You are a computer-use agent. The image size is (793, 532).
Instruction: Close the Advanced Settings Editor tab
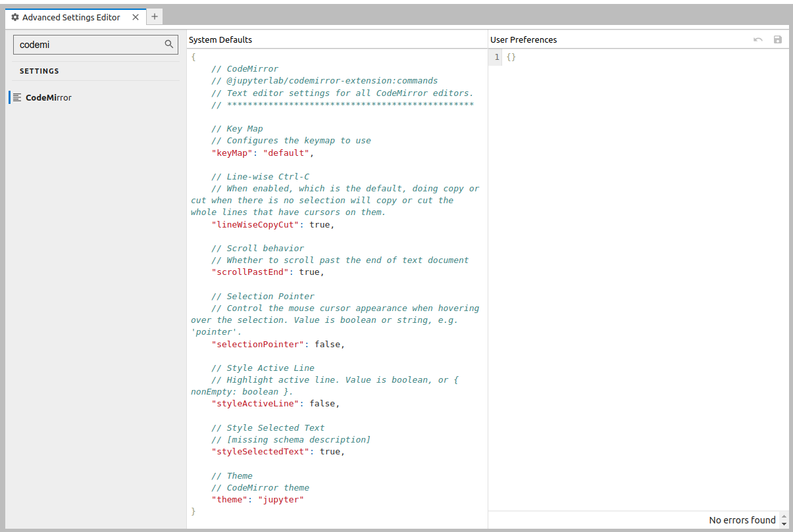136,17
